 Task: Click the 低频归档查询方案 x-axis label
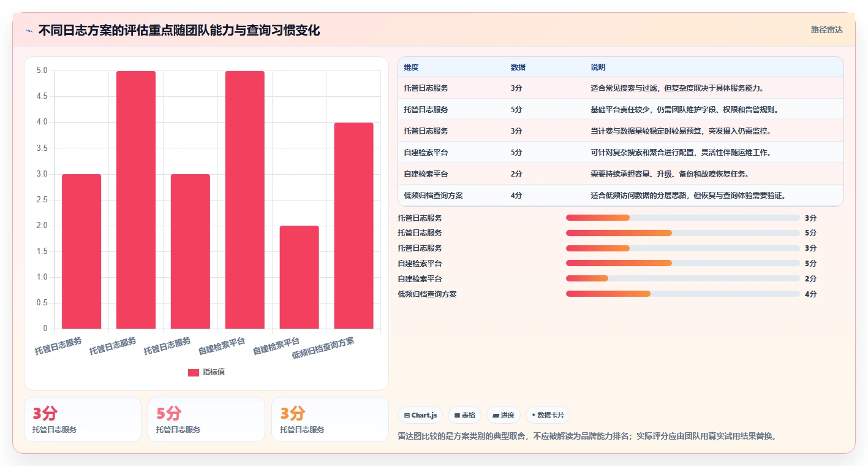pos(323,348)
